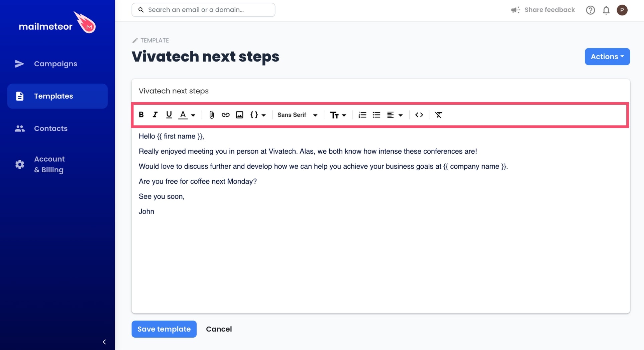644x350 pixels.
Task: Toggle underline formatting
Action: [169, 115]
